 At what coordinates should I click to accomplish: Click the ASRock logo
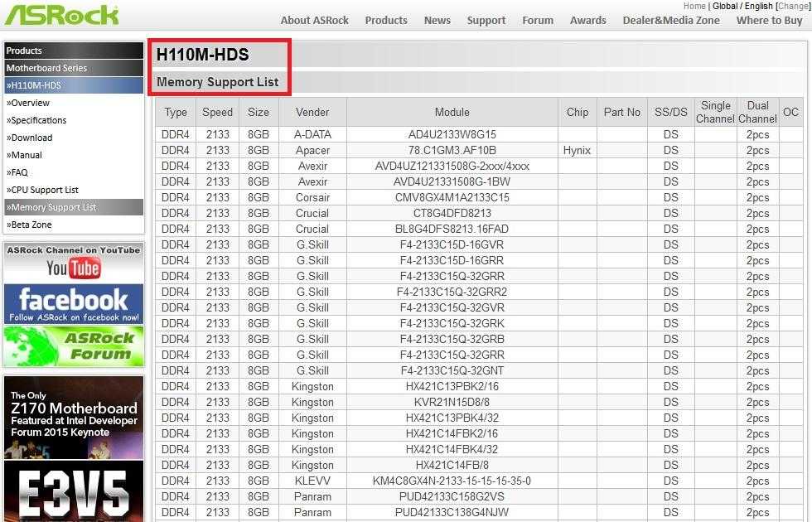click(x=62, y=16)
